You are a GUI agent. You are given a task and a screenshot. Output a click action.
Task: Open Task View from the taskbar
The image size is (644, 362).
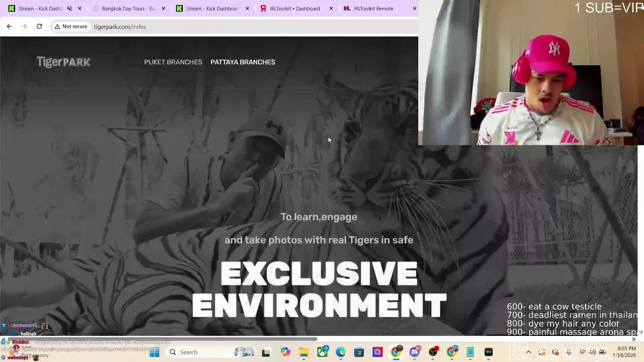tap(266, 352)
